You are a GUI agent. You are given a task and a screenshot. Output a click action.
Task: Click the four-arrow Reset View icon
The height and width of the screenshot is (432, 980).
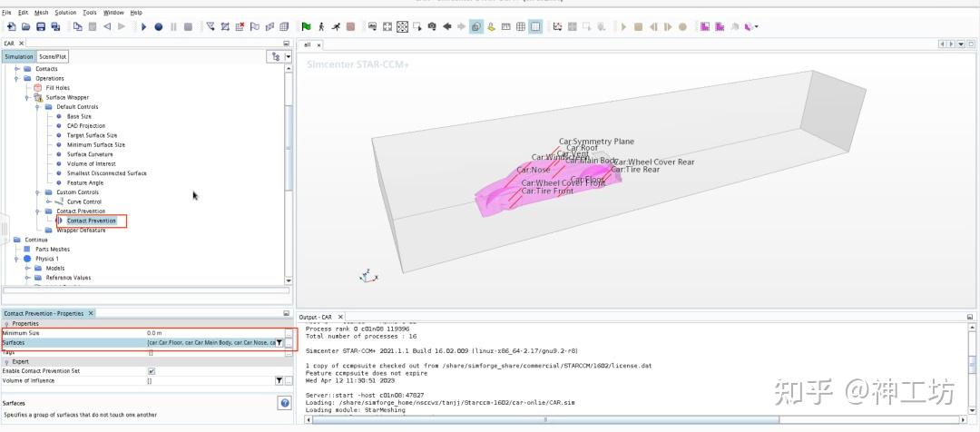387,26
